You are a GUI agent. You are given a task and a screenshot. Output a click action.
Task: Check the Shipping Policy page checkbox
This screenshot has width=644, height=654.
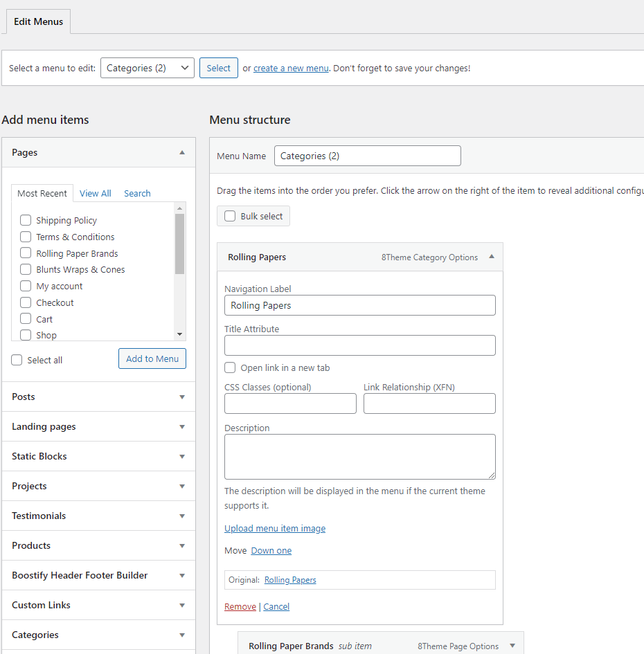pyautogui.click(x=26, y=220)
